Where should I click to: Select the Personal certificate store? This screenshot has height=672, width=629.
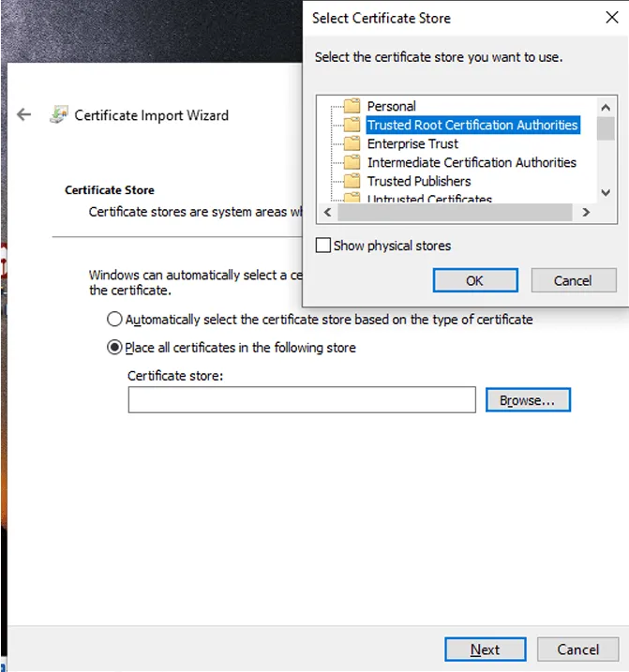(x=392, y=106)
